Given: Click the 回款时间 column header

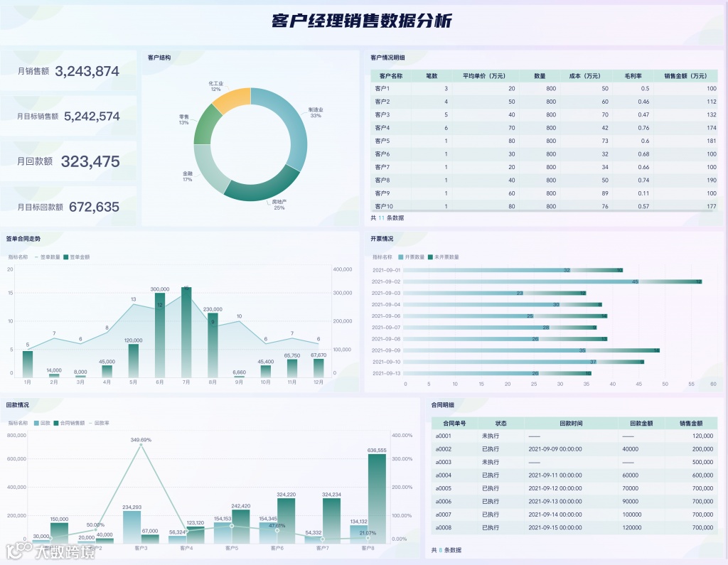Looking at the screenshot, I should [571, 424].
